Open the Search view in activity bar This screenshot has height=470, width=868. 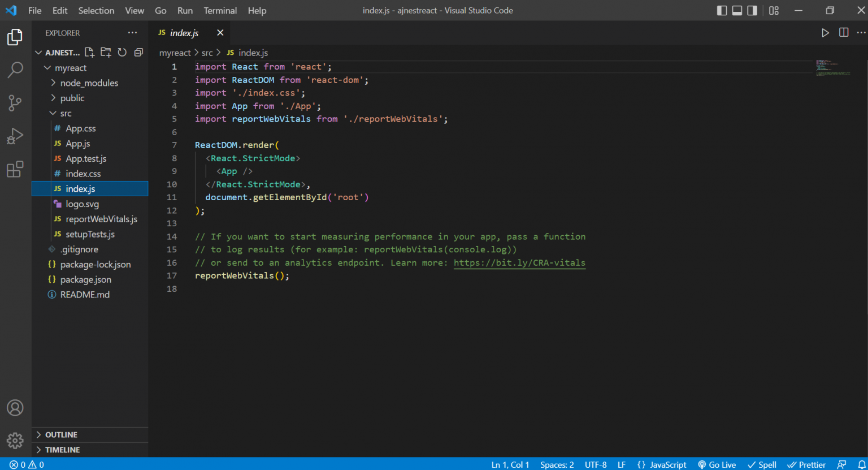pos(15,70)
